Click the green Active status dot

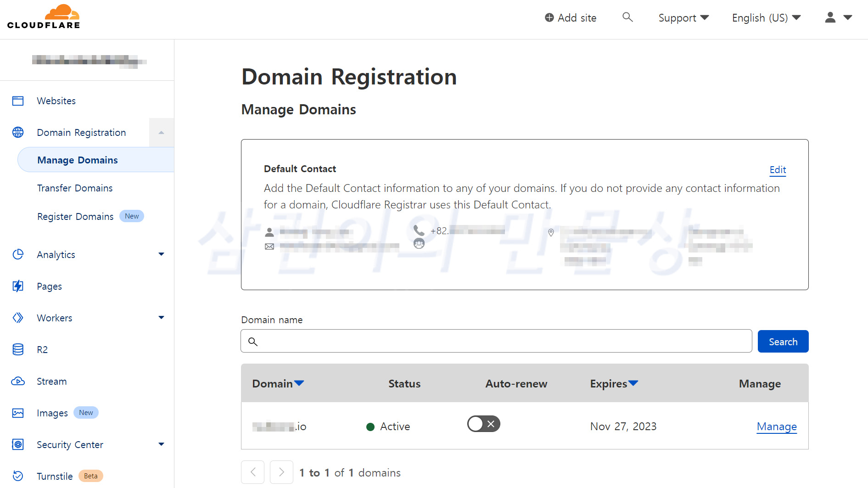pyautogui.click(x=370, y=427)
